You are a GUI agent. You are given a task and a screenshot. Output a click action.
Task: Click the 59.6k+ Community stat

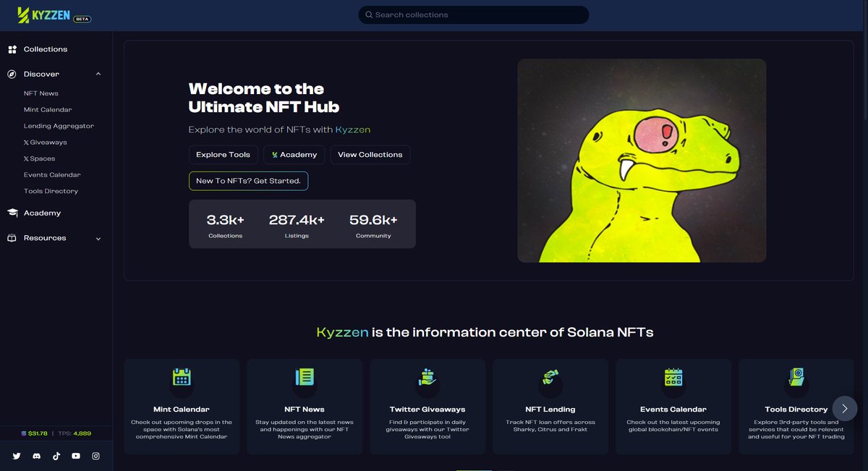point(373,226)
